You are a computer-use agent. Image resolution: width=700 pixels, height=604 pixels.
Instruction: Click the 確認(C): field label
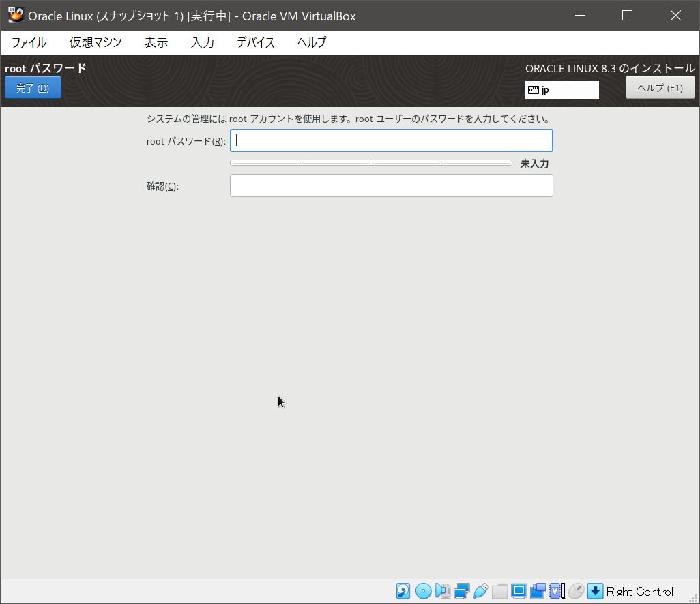coord(163,187)
